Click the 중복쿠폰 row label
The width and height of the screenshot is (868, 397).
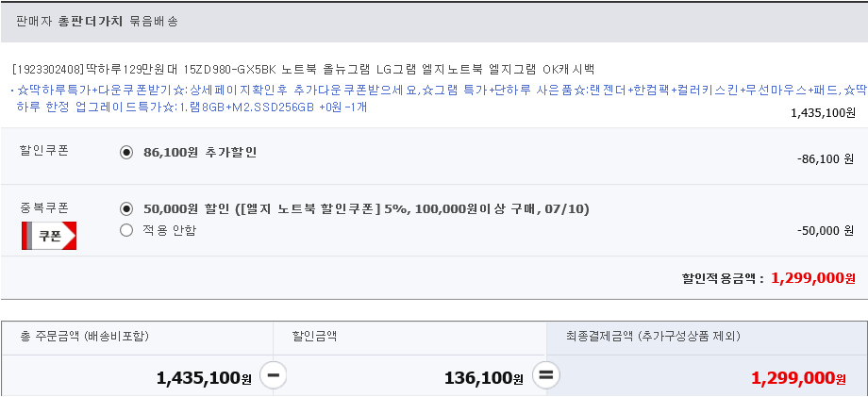tap(43, 207)
